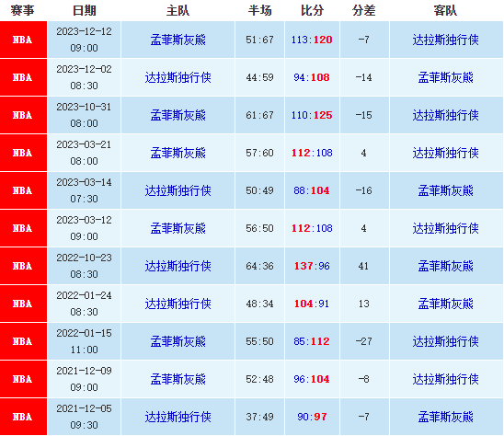Open away team 孟菲斯灰熊 in 2023-12-02 row
This screenshot has width=504, height=436.
[445, 77]
